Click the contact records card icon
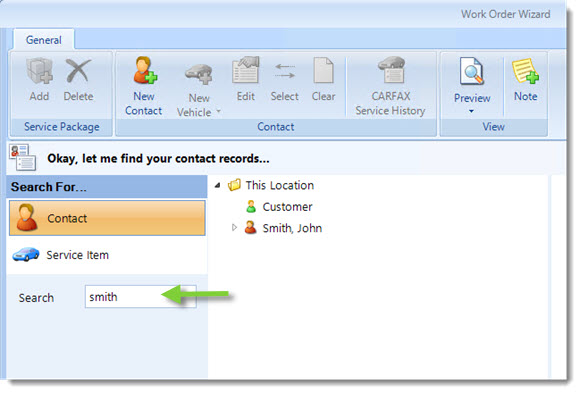The height and width of the screenshot is (393, 580). point(23,157)
